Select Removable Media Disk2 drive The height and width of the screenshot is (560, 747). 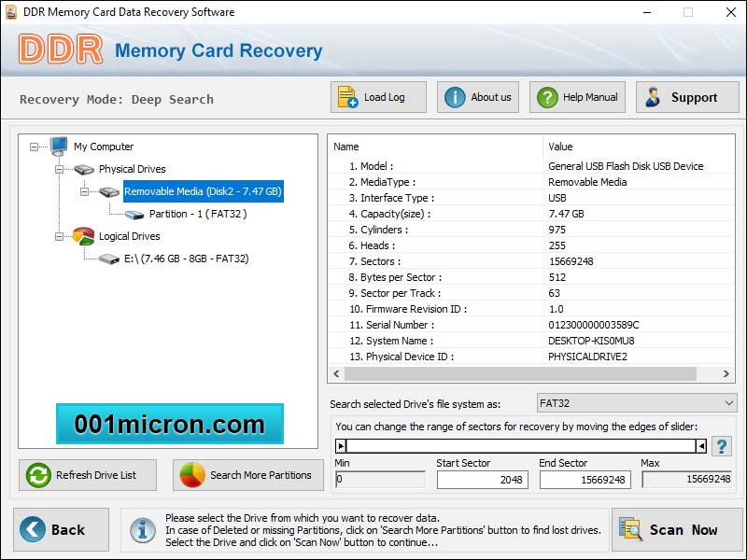pos(203,191)
